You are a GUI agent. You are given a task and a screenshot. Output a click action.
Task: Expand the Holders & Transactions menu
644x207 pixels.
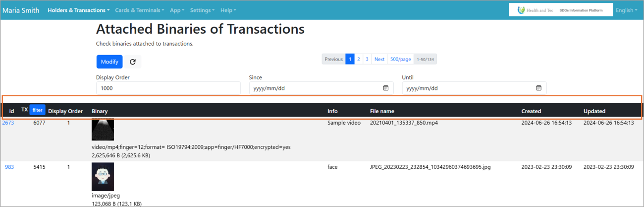[79, 10]
